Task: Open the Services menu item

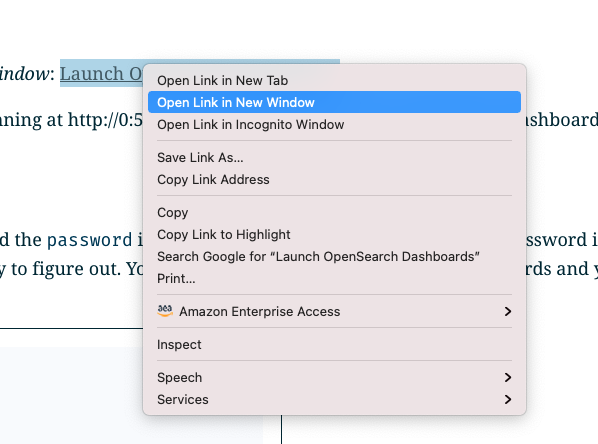Action: click(x=334, y=400)
